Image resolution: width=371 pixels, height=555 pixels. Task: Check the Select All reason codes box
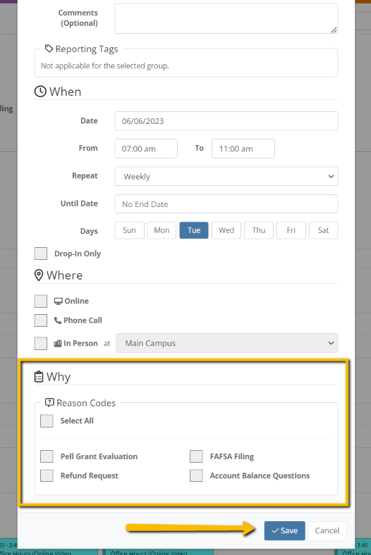47,421
